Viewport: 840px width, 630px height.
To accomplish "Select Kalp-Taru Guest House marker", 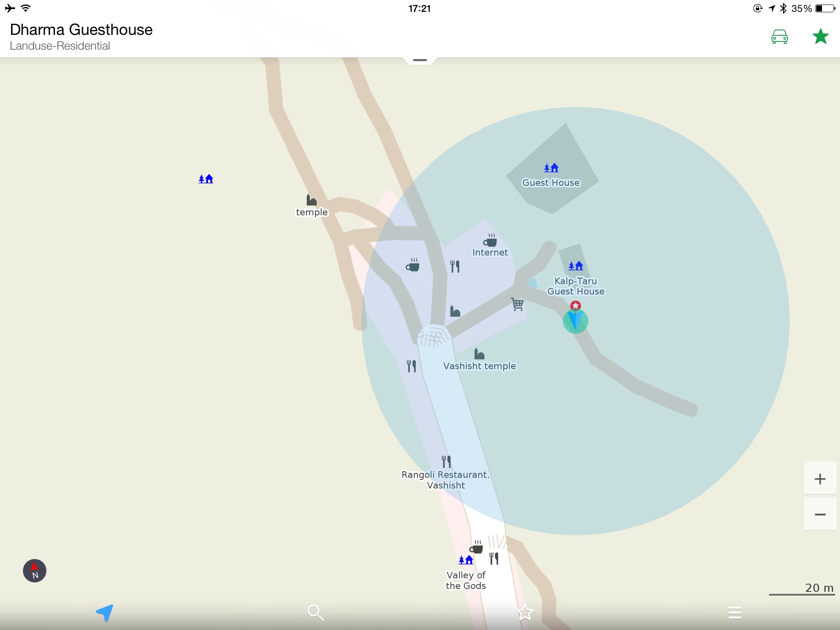I will point(575,266).
